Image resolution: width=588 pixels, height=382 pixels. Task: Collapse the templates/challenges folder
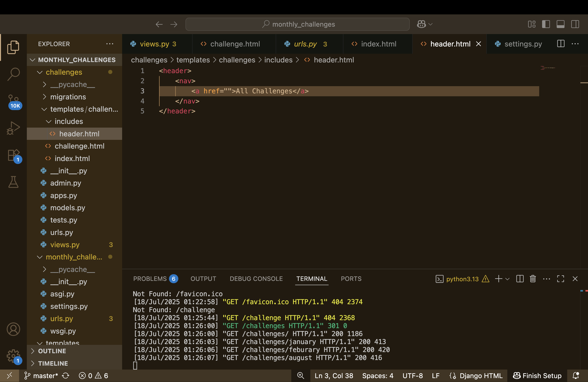coord(74,109)
